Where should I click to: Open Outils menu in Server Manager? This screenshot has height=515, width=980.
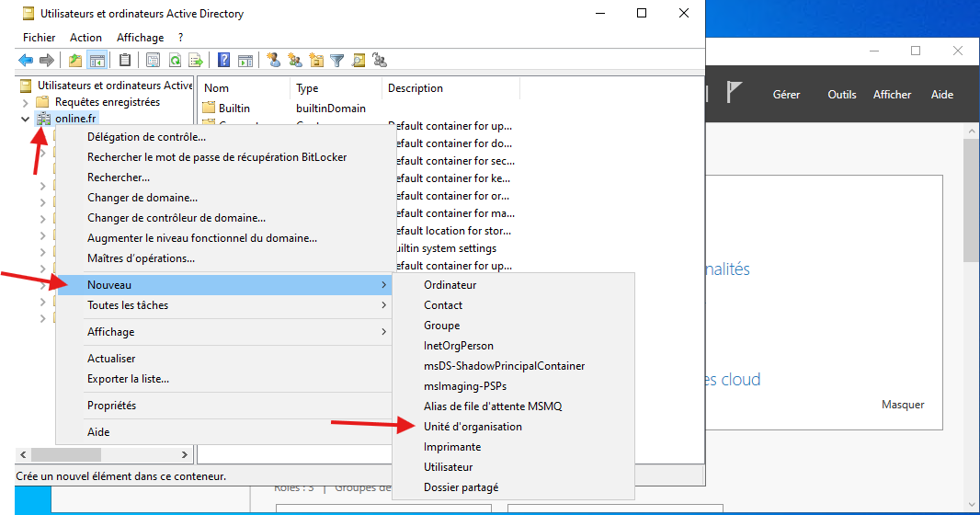pos(842,95)
